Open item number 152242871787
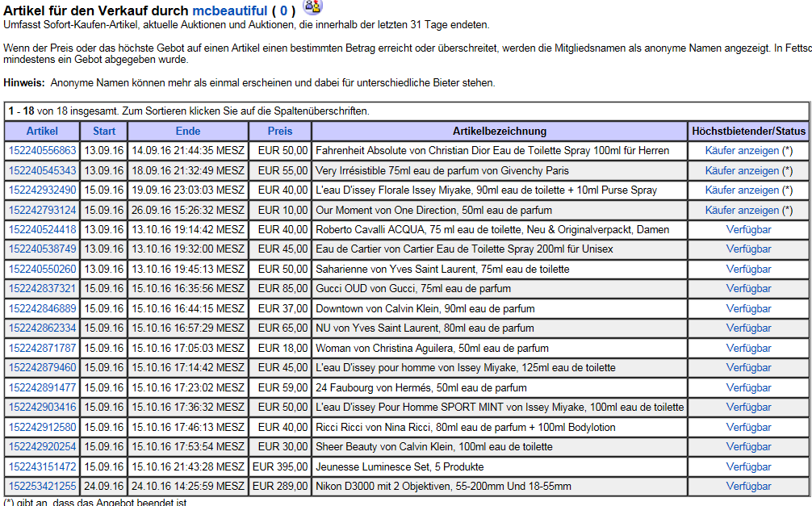The width and height of the screenshot is (812, 506). pyautogui.click(x=43, y=348)
